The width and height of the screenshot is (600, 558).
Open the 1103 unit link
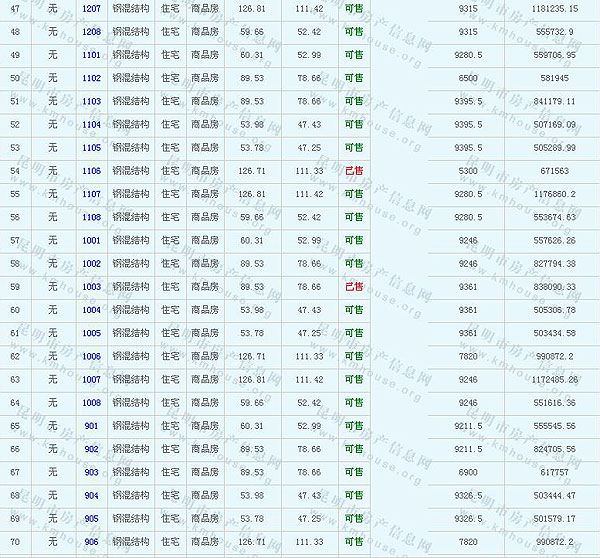pyautogui.click(x=91, y=101)
